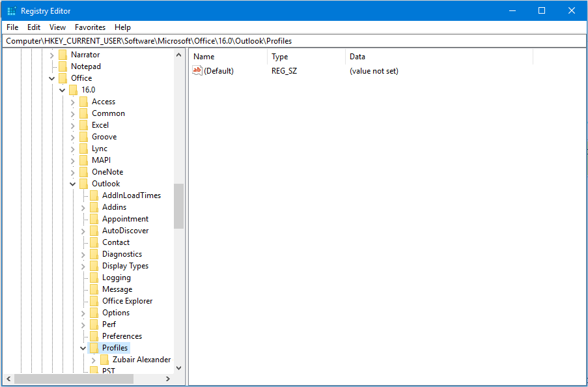Screen dimensions: 588x387
Task: Select the Perf key
Action: pyautogui.click(x=109, y=324)
